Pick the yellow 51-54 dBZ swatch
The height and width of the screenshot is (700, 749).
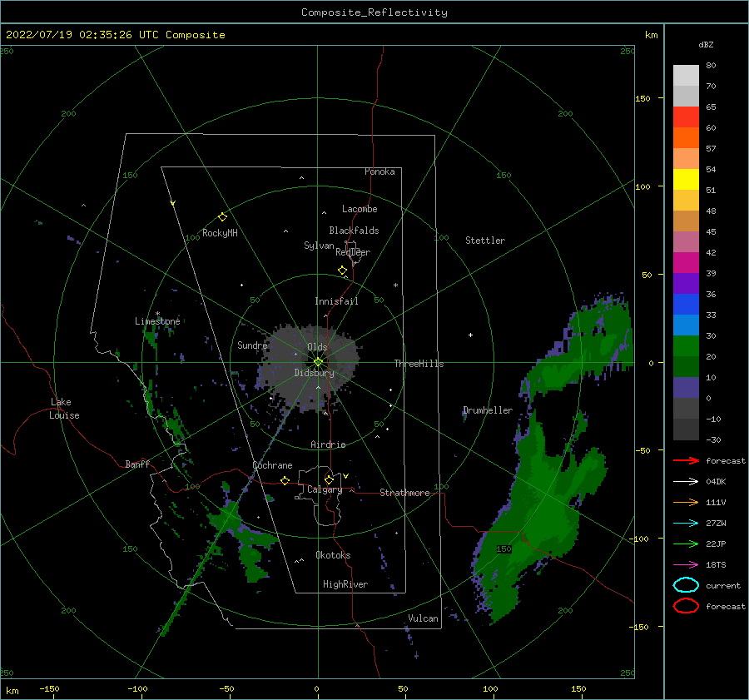click(x=686, y=180)
